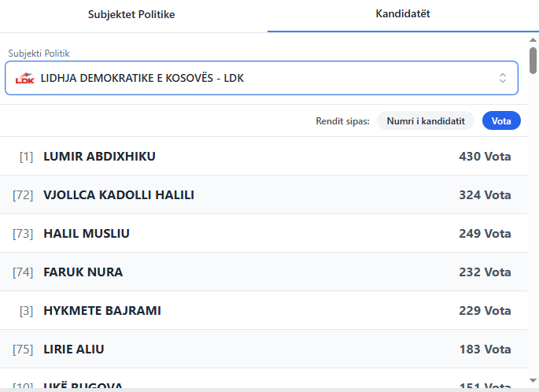Select candidate LUMIR ABDIXHIKU
Image resolution: width=539 pixels, height=392 pixels.
pos(99,157)
